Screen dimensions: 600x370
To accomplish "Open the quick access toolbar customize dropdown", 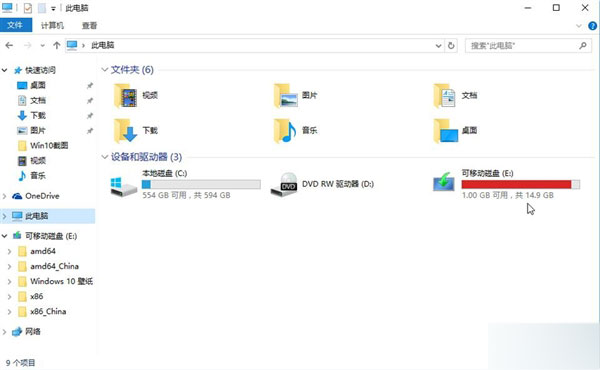I will click(x=53, y=8).
